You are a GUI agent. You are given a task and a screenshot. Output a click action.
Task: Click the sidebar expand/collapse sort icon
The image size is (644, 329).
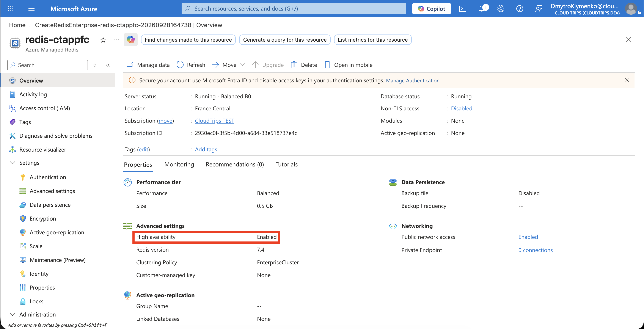click(x=95, y=65)
